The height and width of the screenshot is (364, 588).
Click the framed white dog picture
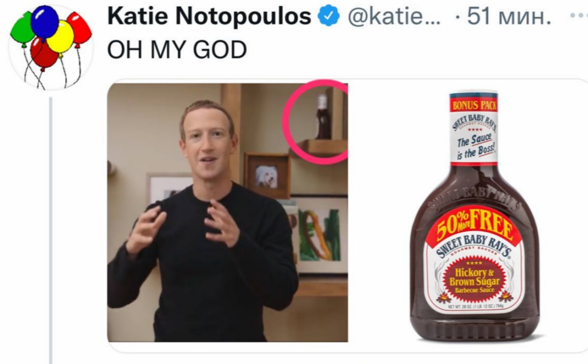pos(267,176)
